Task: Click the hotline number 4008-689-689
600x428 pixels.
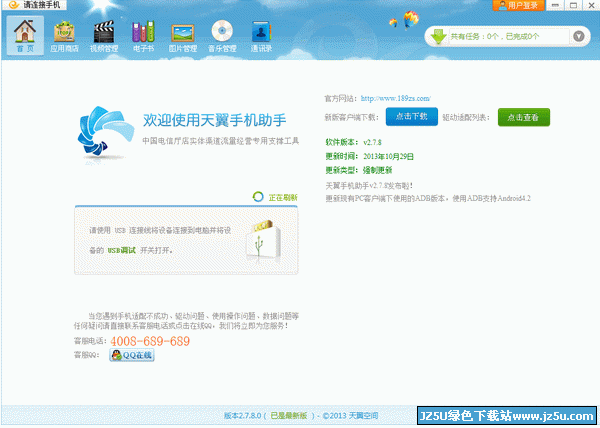Action: (150, 341)
